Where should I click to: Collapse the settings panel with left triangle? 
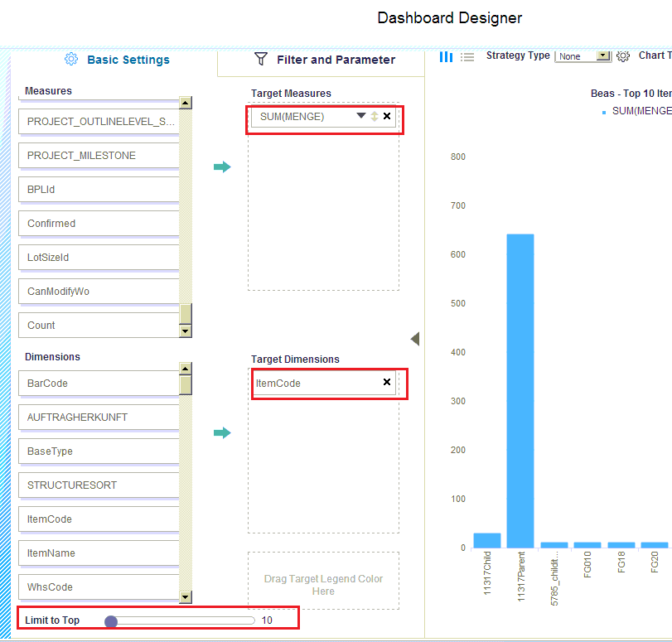click(x=415, y=339)
